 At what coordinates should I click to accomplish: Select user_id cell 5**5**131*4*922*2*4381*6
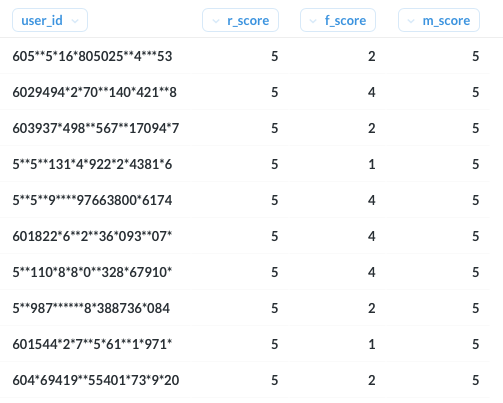pos(92,164)
